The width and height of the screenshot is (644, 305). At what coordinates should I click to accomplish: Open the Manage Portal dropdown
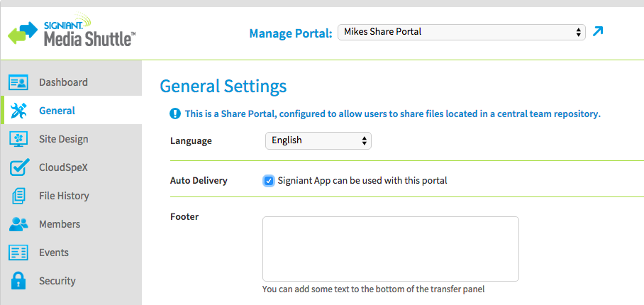461,32
